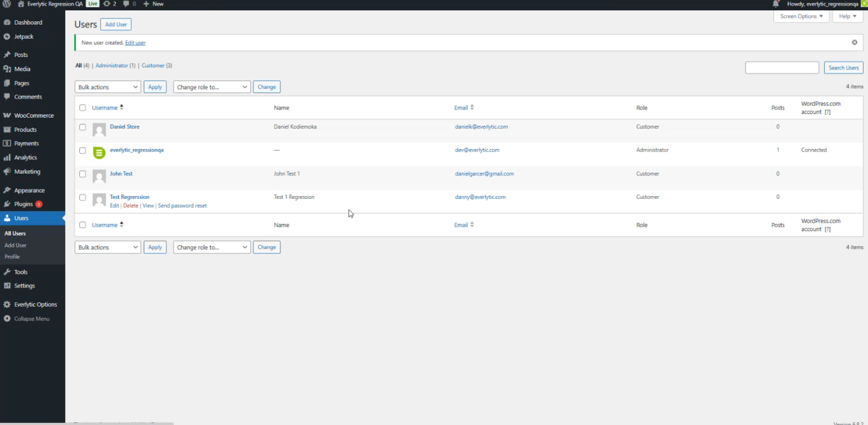Click the everlytic_regressionqa green avatar
Screen dimensions: 868x425
click(99, 153)
